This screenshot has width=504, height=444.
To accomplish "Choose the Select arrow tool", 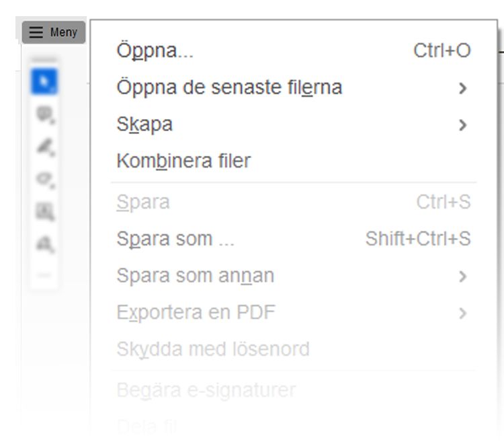I will click(44, 81).
